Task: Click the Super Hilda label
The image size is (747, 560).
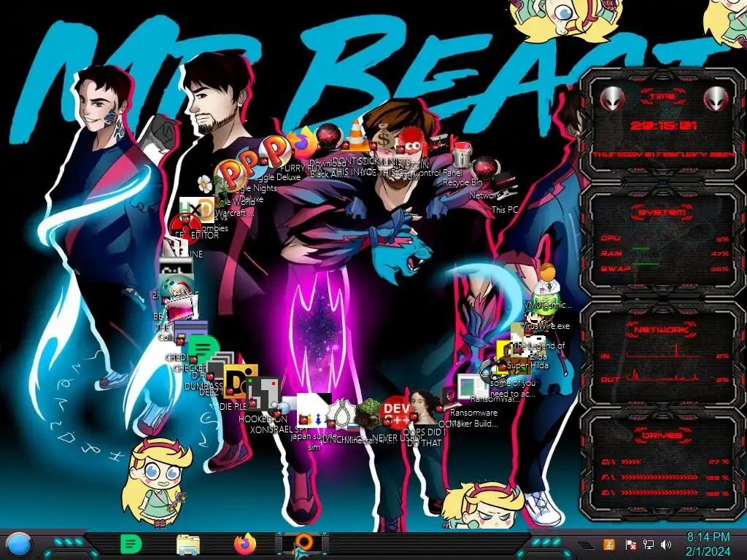Action: point(528,365)
